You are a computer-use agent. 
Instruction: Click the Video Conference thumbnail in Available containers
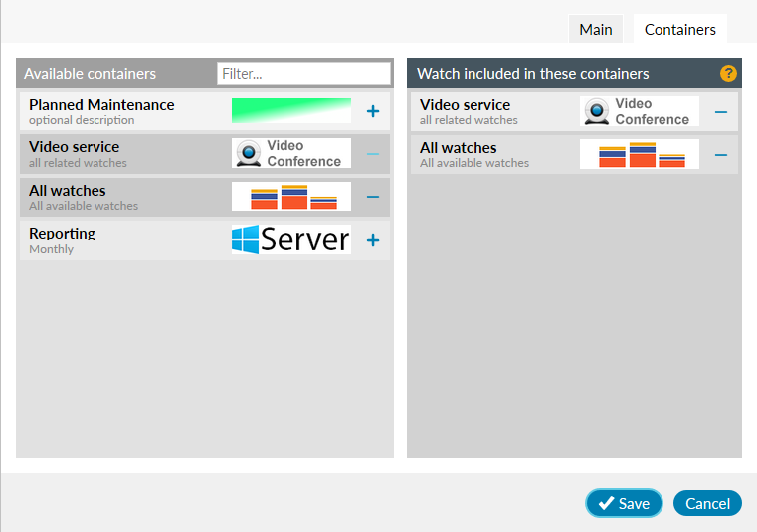[291, 153]
